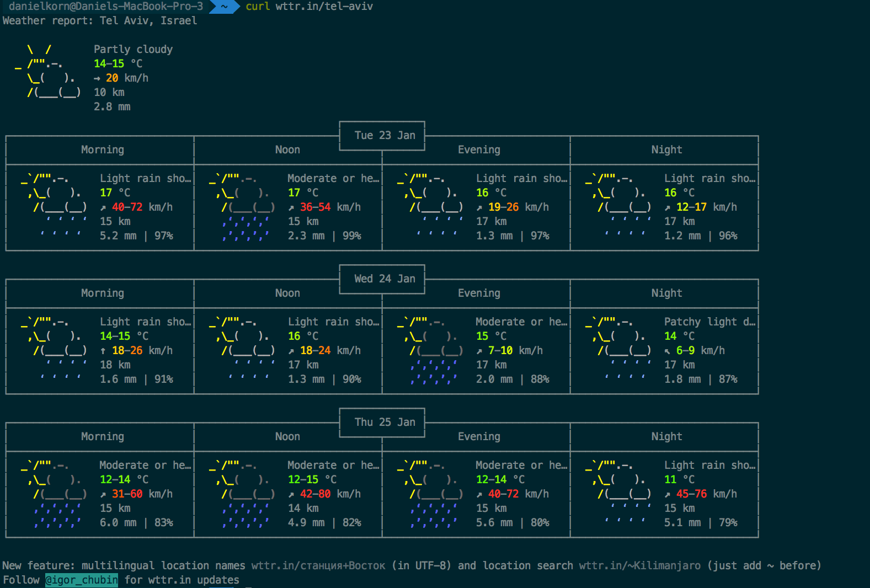
Task: Click Thu Noon rainfall 4.9 mm | 82%
Action: (324, 522)
